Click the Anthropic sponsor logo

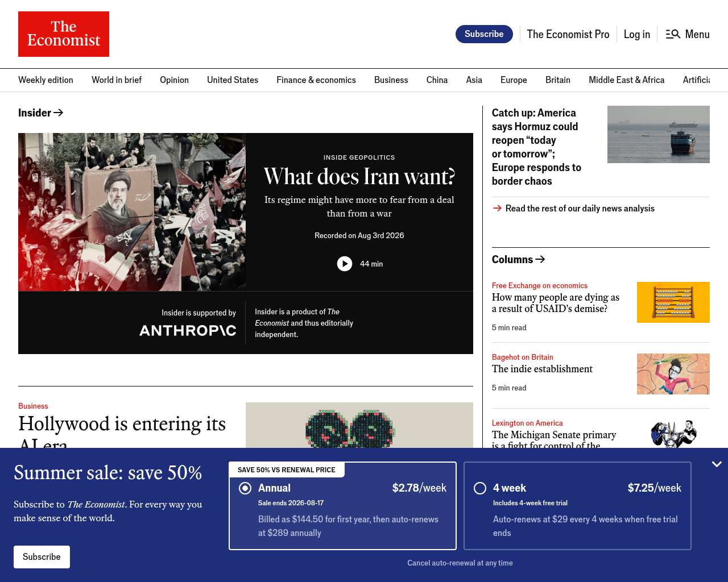tap(188, 330)
